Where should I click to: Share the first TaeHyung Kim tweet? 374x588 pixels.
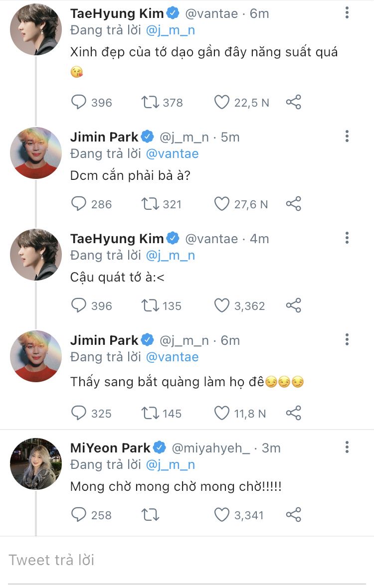point(294,103)
